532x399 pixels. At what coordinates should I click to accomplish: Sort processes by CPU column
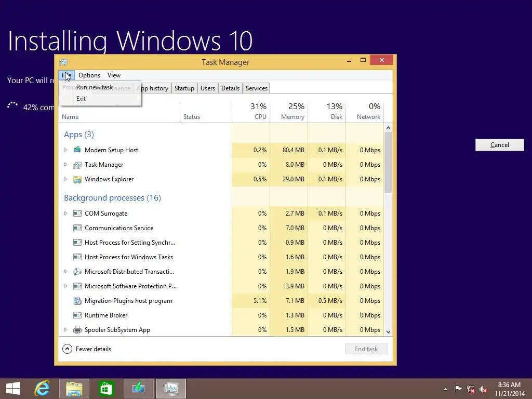(x=251, y=111)
